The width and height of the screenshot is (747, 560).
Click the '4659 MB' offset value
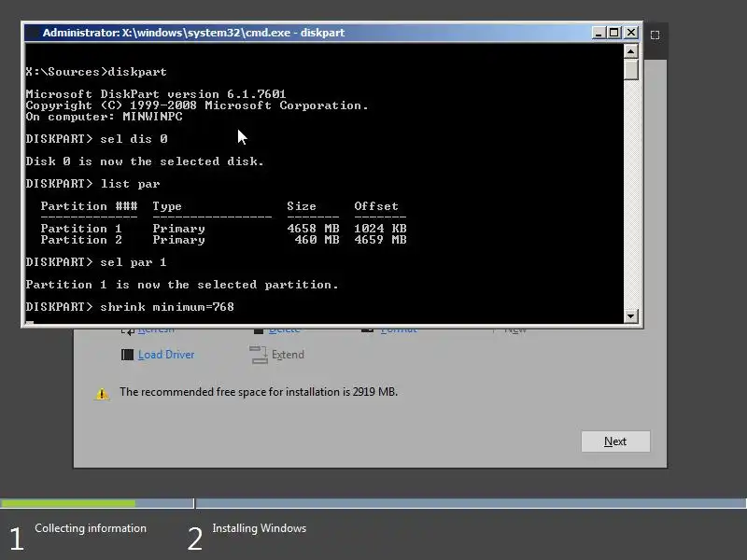380,240
